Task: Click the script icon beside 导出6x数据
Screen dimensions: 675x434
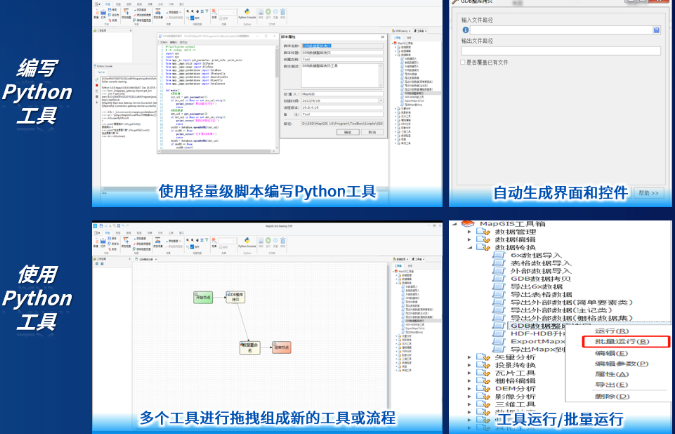Action: [499, 286]
